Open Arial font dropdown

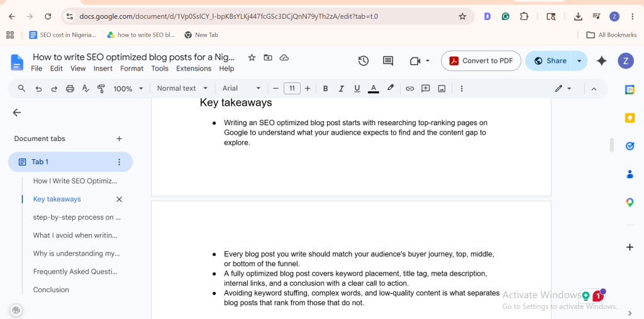click(241, 88)
